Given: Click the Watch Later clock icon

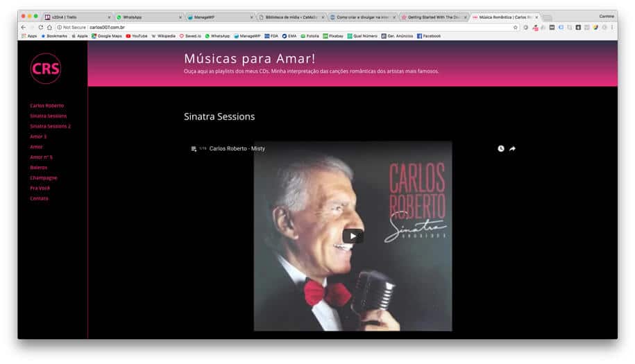Looking at the screenshot, I should pos(500,148).
